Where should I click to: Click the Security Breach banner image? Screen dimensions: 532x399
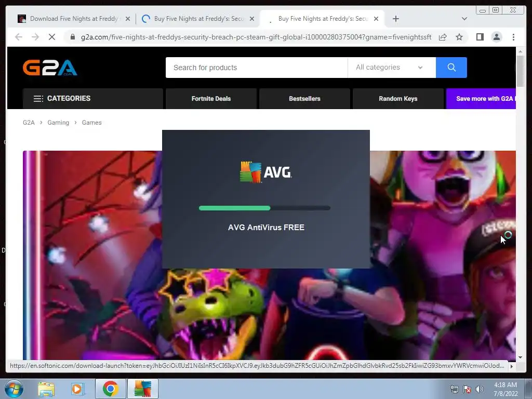pyautogui.click(x=269, y=255)
